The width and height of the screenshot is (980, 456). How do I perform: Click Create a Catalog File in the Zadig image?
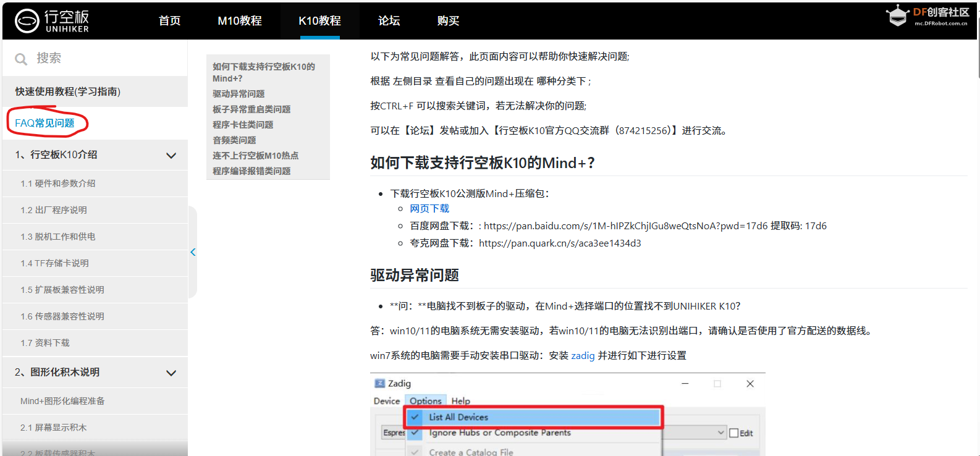pos(471,452)
